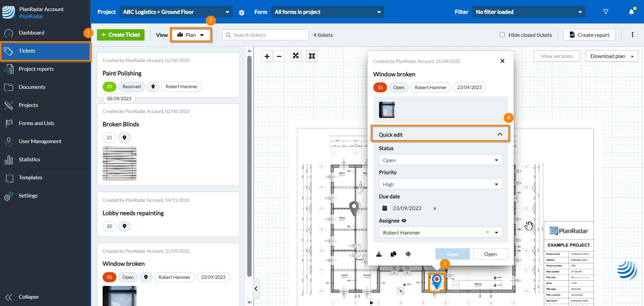
Task: Click the locate ticket crosshair icon
Action: pyautogui.click(x=408, y=254)
